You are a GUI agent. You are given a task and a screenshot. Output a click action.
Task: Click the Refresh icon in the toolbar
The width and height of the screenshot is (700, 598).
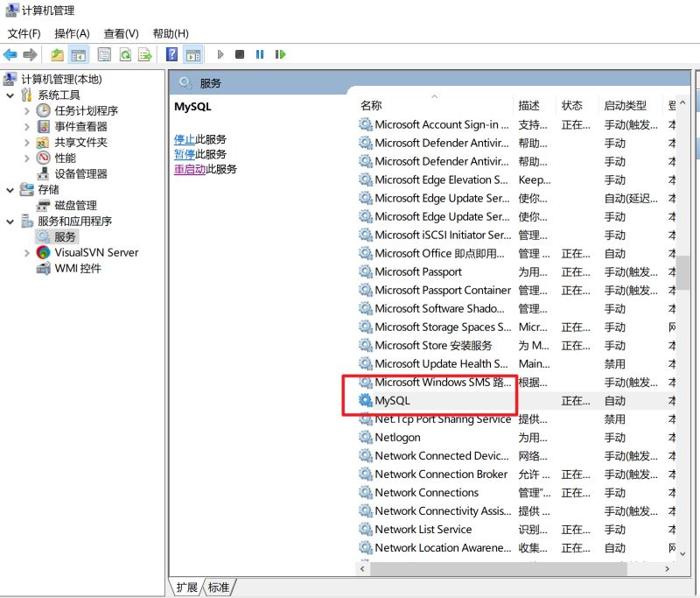124,54
